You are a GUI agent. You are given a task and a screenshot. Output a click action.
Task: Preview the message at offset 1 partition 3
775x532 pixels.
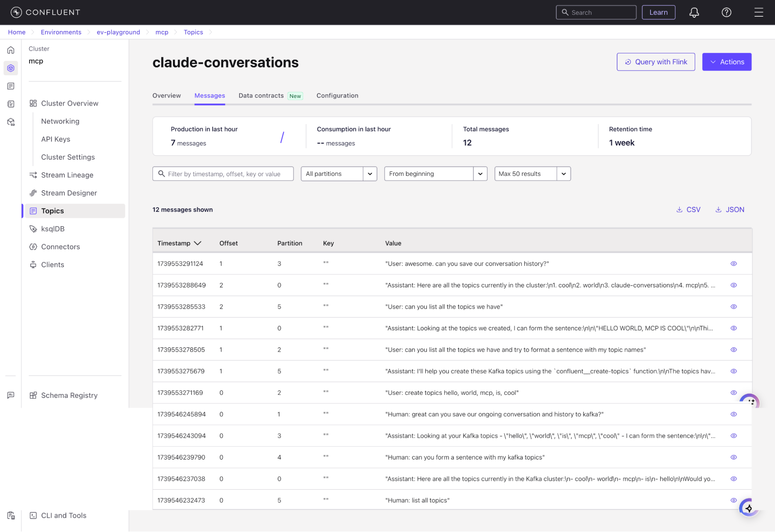coord(734,263)
